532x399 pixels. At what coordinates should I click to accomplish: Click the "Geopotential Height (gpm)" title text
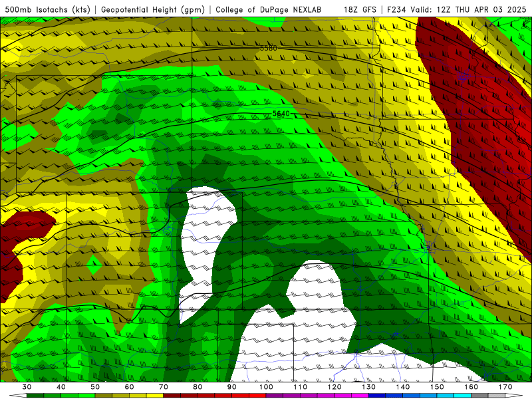point(153,9)
